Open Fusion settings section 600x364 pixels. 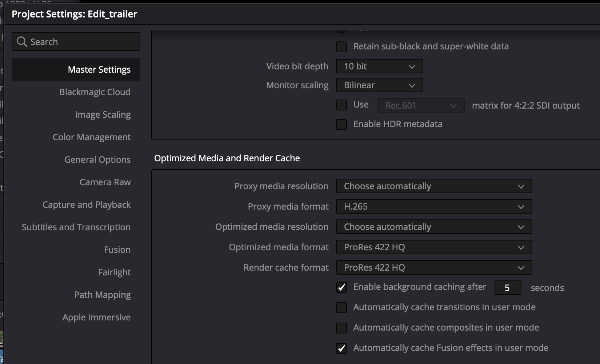[117, 250]
